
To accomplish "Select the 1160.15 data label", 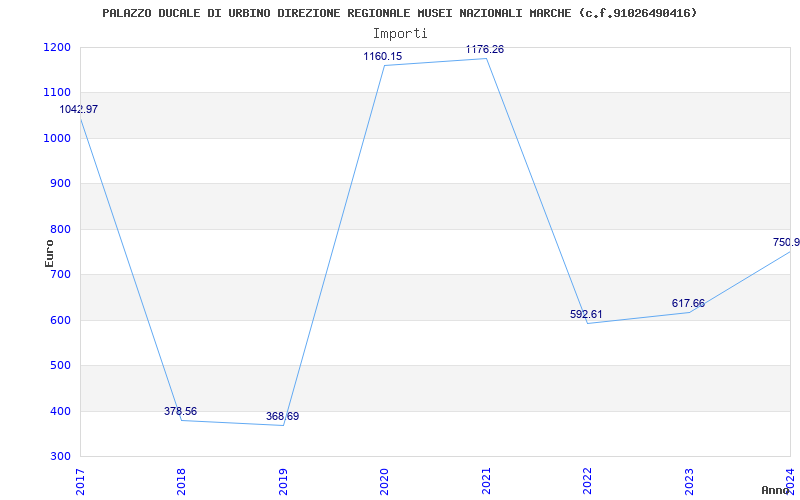I will click(x=383, y=57).
